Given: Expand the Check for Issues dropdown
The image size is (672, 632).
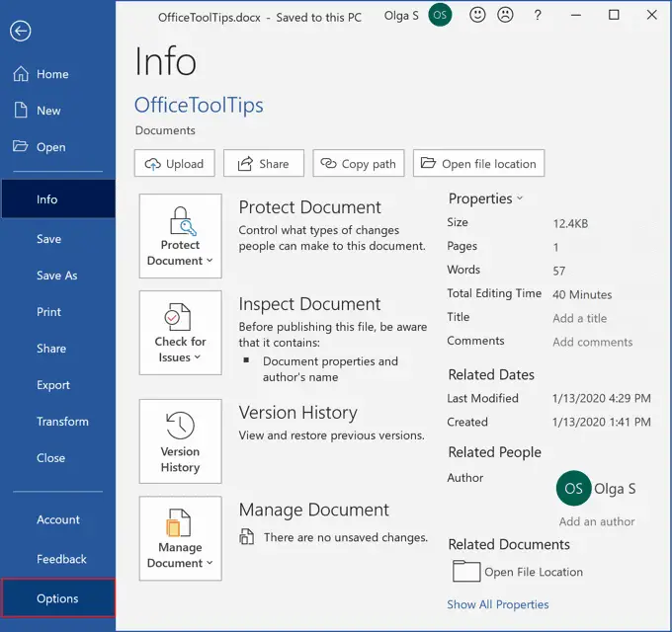Looking at the screenshot, I should point(181,333).
